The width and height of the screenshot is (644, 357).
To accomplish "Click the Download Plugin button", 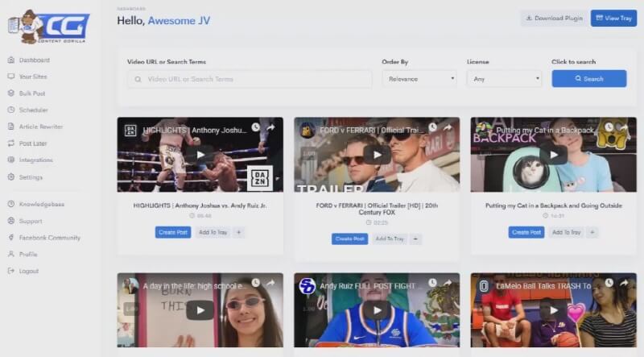I will point(554,18).
